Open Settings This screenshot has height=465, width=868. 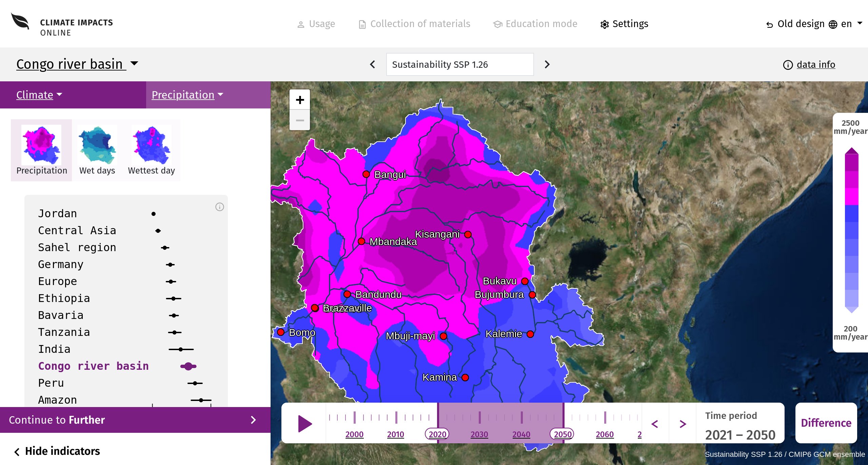(624, 24)
